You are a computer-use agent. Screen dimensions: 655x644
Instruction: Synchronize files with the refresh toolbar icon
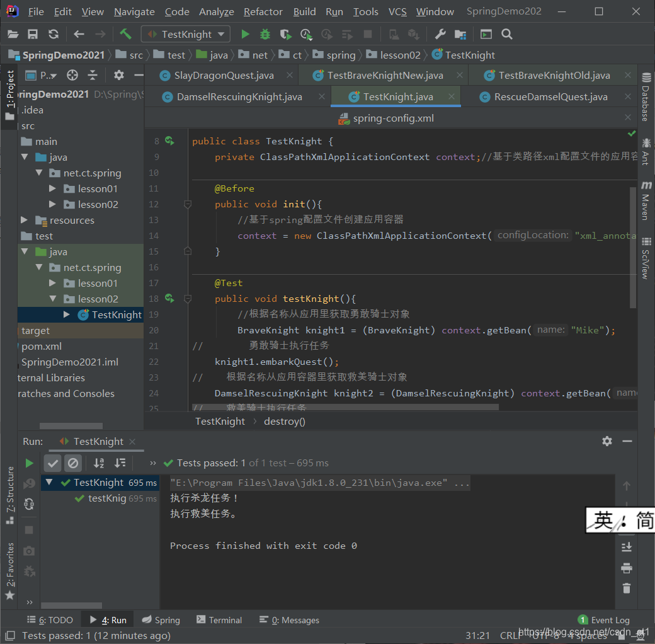pyautogui.click(x=54, y=34)
